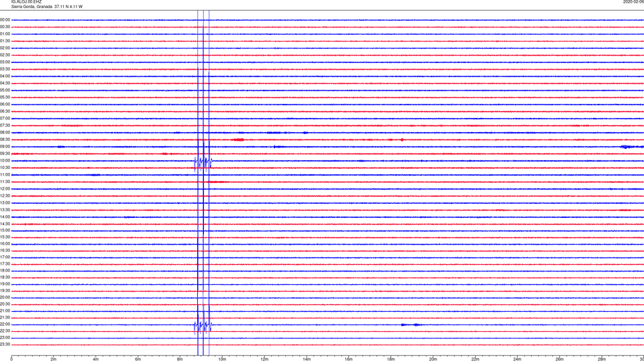Pick the 19:00 time label
The image size is (644, 362).
coord(5,284)
